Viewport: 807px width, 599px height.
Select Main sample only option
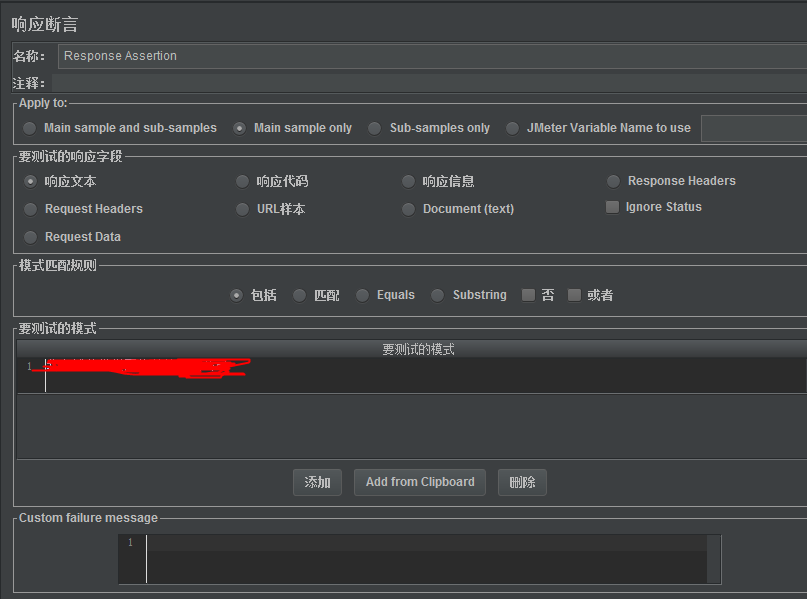[239, 128]
